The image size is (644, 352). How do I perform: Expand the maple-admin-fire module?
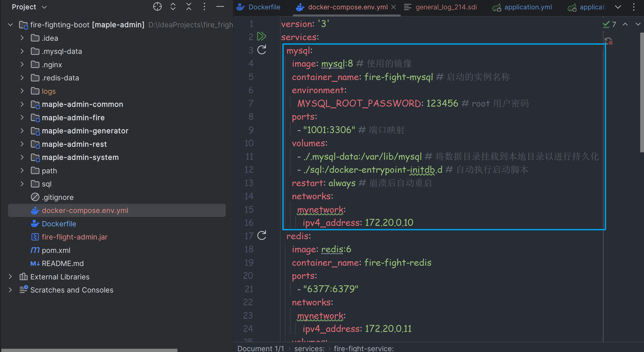22,118
